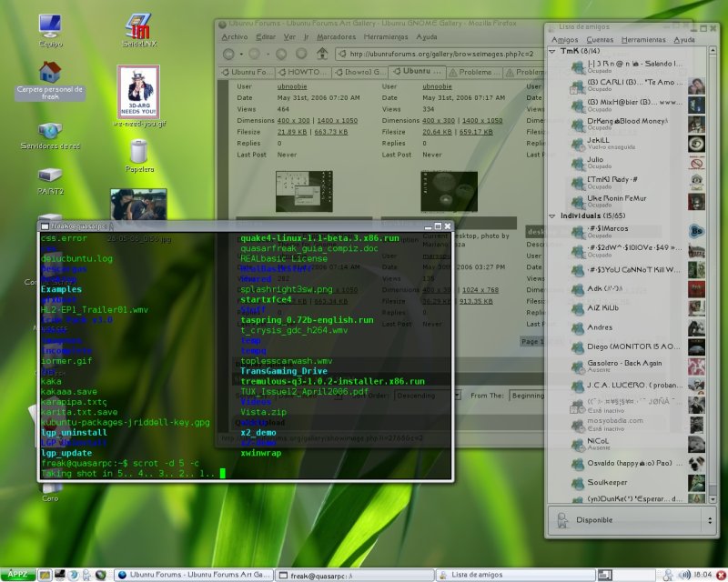Switch to the 'Ubuntu Fo...' first Firefox tab

point(247,72)
